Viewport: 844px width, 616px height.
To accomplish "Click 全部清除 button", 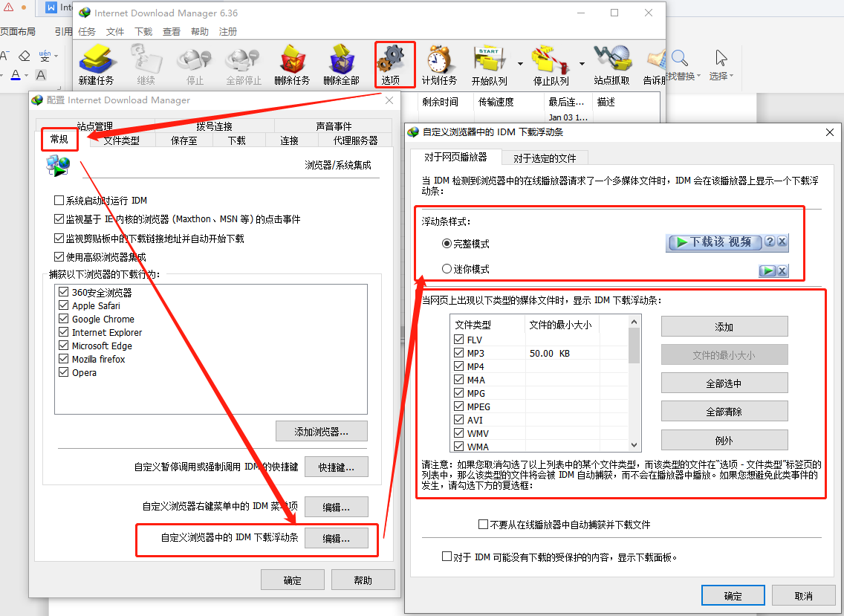I will tap(724, 412).
